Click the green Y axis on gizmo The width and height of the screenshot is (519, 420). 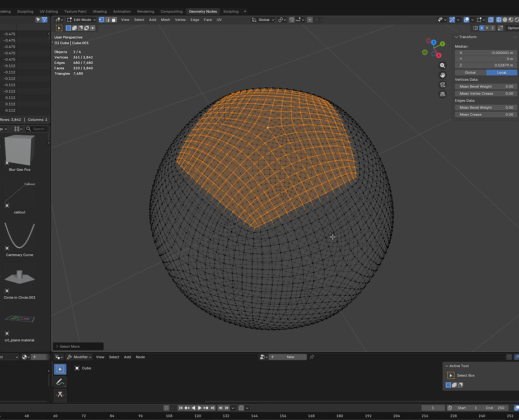point(442,44)
